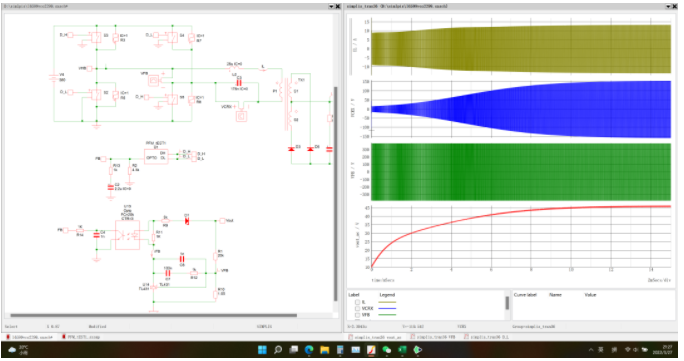Select the optocoupler U13 component symbol

coord(127,235)
